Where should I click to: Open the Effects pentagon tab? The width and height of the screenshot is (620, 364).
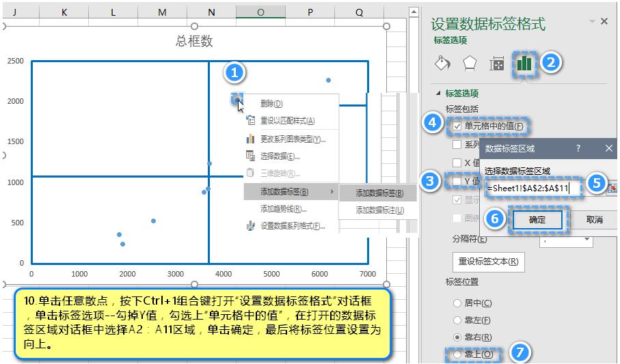click(x=469, y=64)
